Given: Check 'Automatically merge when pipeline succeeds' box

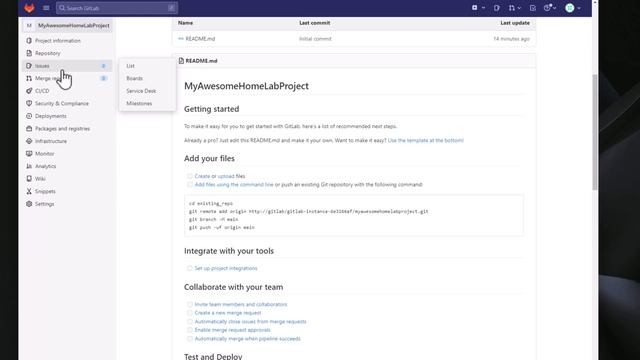Looking at the screenshot, I should [190, 338].
